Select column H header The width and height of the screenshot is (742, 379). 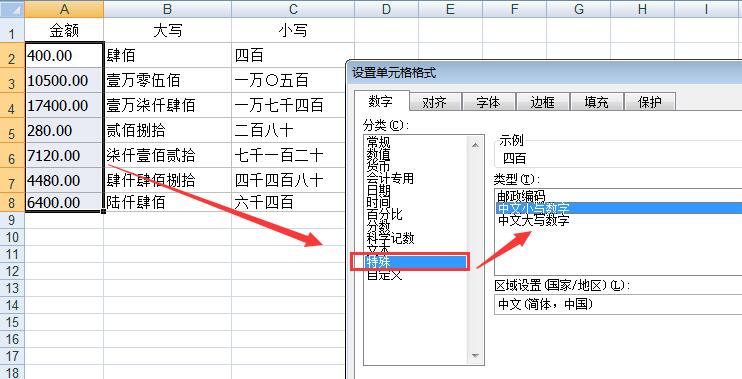[642, 9]
